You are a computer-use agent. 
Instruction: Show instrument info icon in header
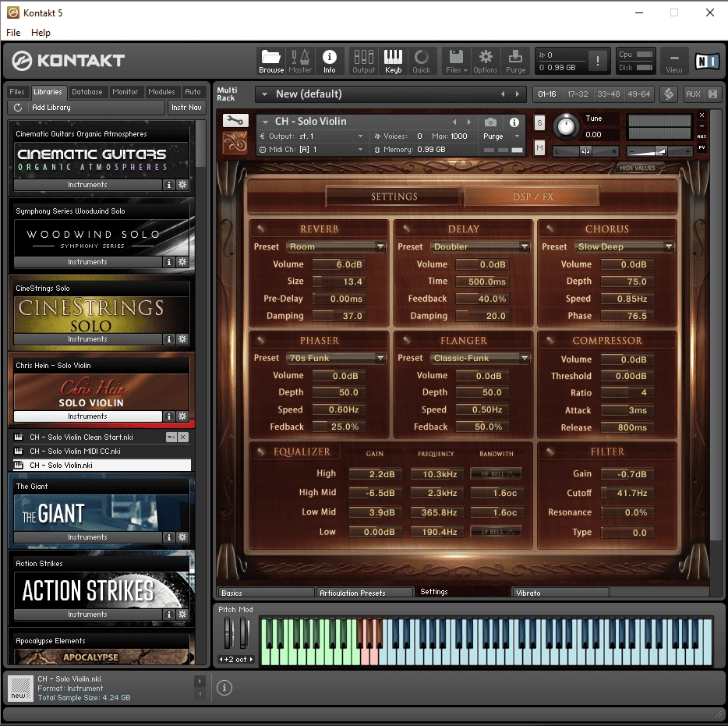pos(514,122)
